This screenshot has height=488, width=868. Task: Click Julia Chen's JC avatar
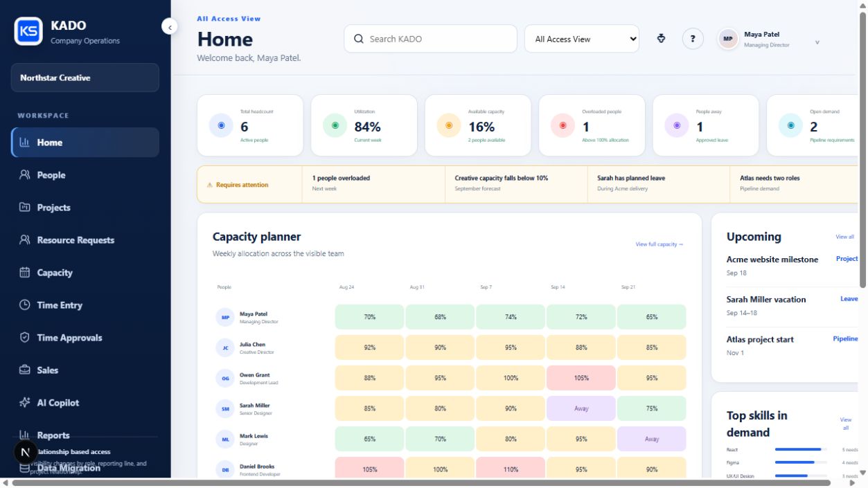click(x=225, y=348)
